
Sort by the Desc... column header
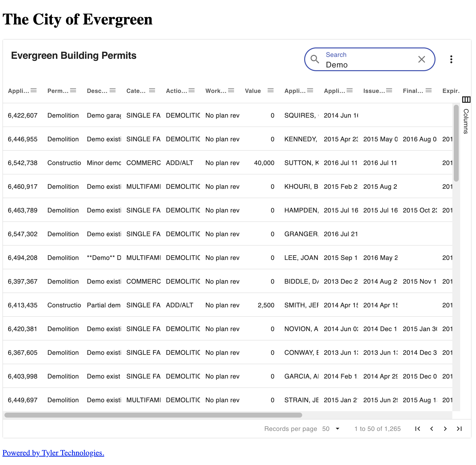(97, 91)
